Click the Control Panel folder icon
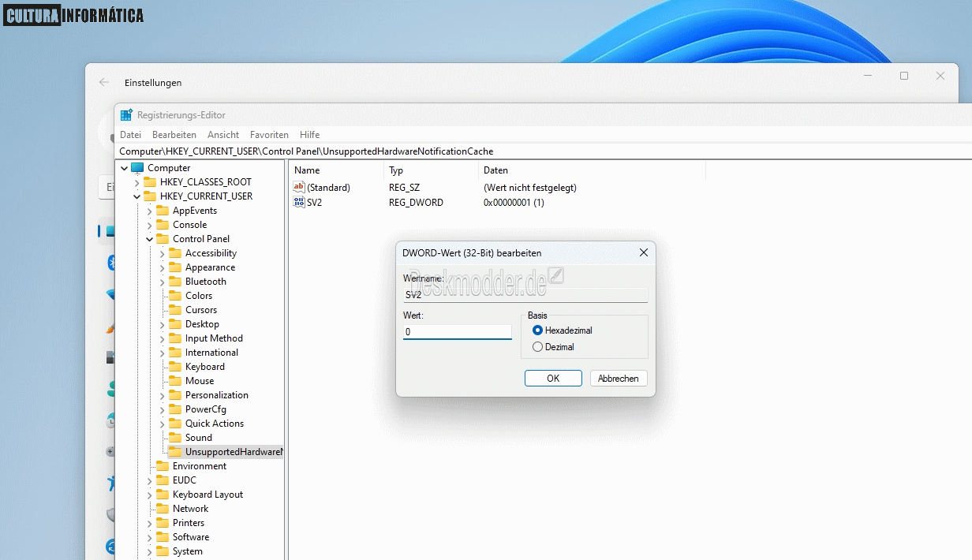This screenshot has width=972, height=560. pos(163,239)
